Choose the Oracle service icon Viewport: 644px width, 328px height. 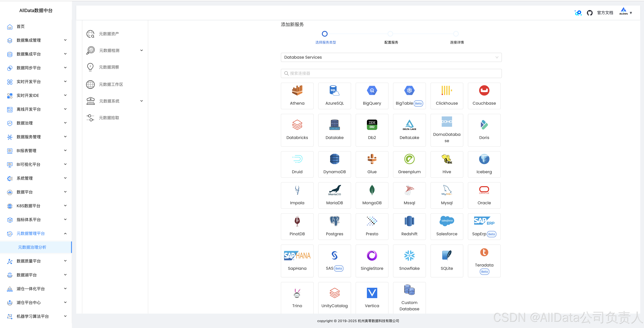click(484, 190)
